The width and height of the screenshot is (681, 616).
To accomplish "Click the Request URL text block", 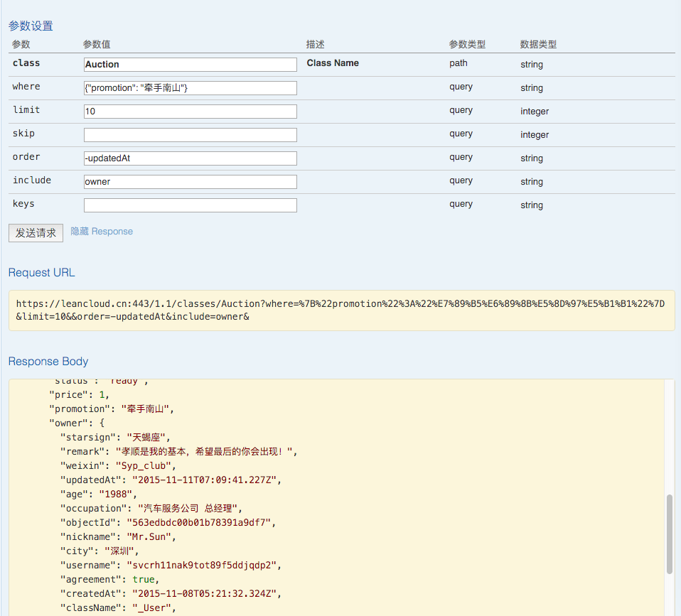I will point(341,310).
